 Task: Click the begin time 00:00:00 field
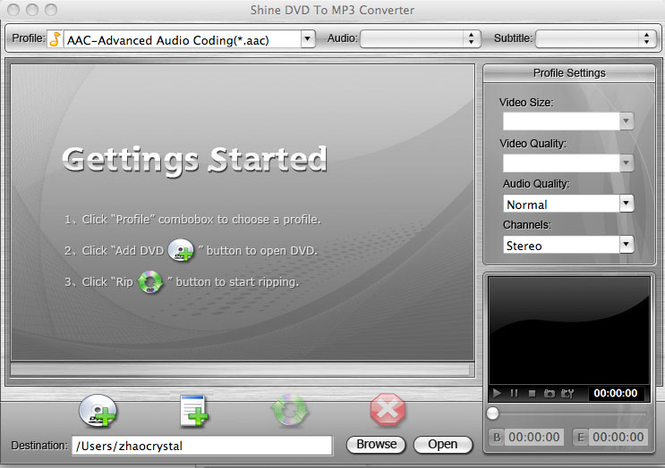[534, 437]
